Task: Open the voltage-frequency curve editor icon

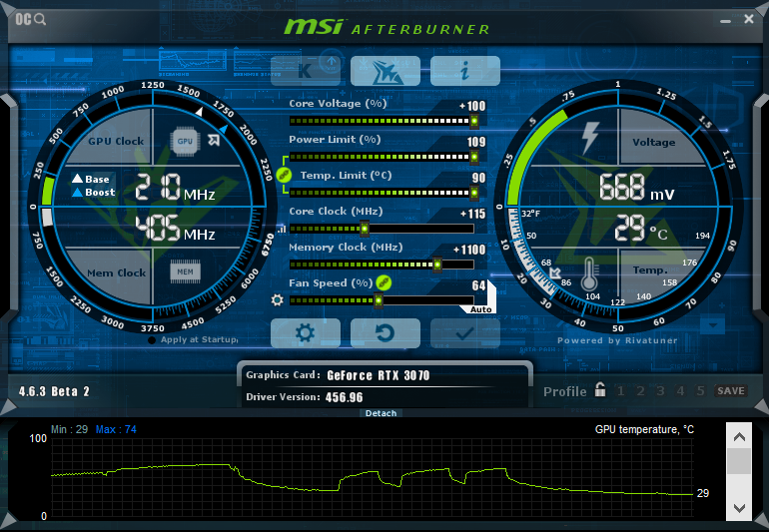Action: (282, 229)
